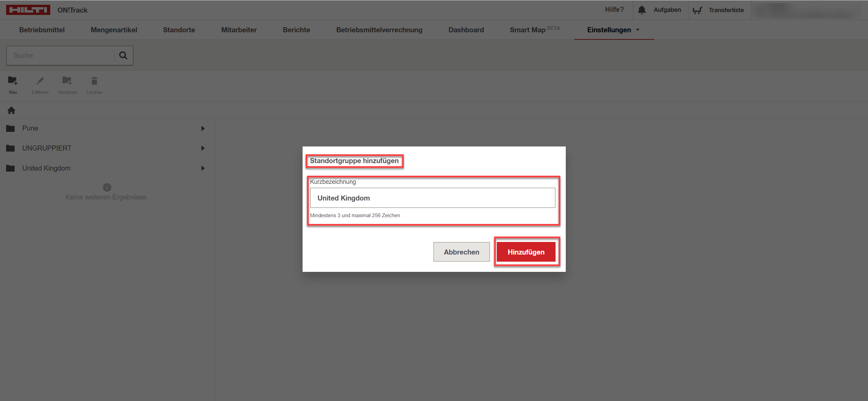The height and width of the screenshot is (401, 868).
Task: Click the Editieren pencil icon
Action: point(40,81)
